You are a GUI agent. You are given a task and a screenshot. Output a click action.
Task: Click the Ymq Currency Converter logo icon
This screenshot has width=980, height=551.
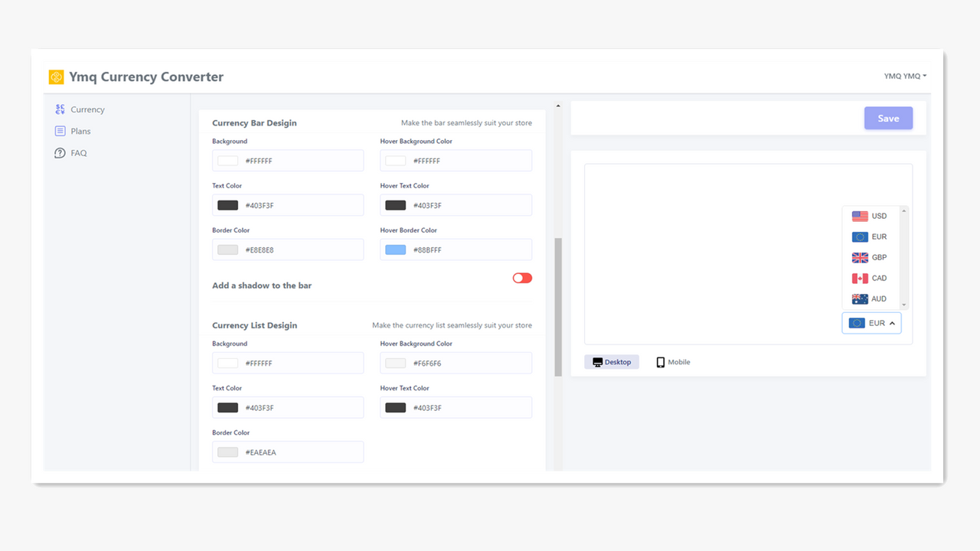56,77
